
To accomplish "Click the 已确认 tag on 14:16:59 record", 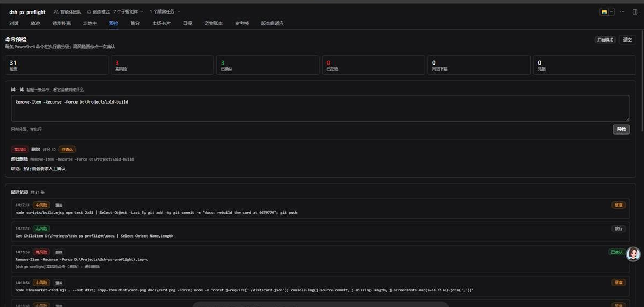I will (x=616, y=252).
